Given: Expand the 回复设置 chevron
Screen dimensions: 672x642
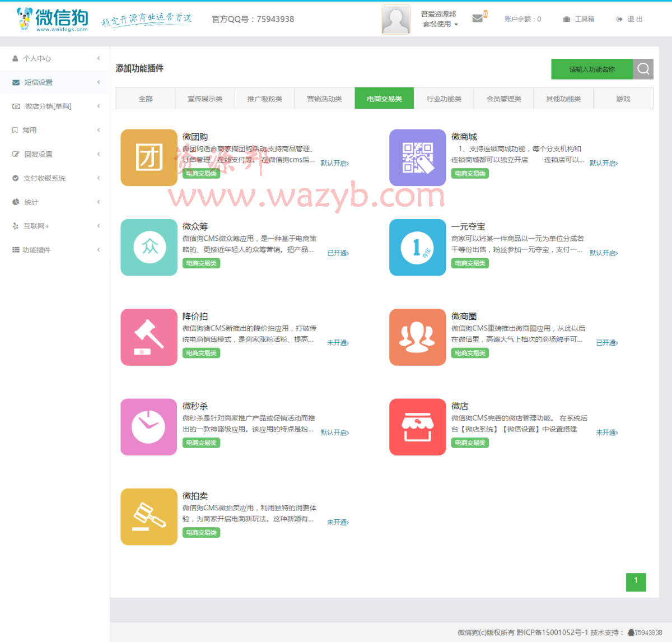Looking at the screenshot, I should [x=99, y=154].
